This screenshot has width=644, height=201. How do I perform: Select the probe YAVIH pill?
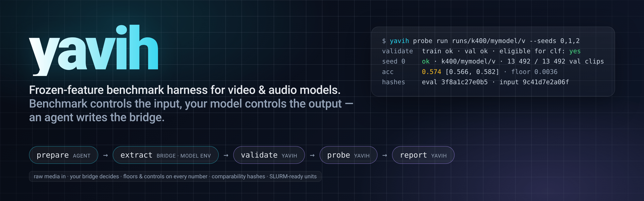349,155
